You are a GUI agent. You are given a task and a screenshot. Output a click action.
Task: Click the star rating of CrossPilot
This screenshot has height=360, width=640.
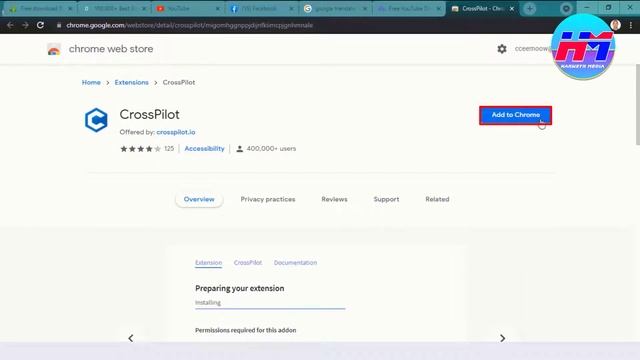[x=140, y=149]
